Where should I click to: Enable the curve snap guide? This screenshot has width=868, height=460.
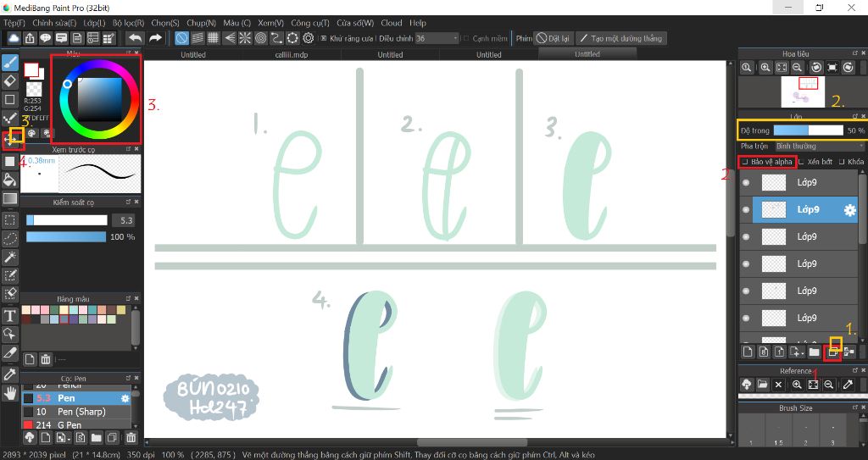point(276,37)
